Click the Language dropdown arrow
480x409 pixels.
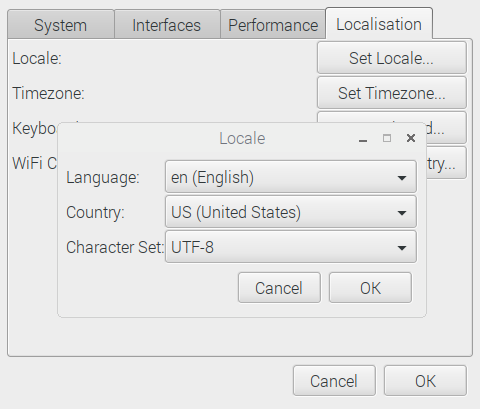(402, 178)
